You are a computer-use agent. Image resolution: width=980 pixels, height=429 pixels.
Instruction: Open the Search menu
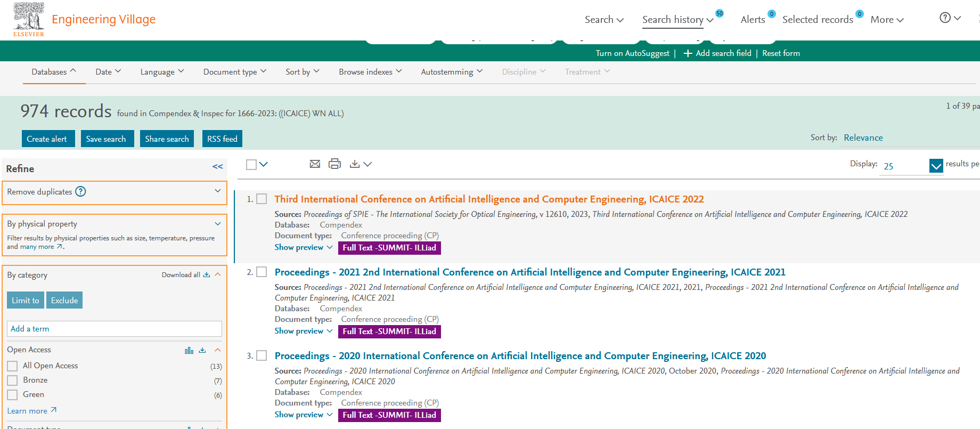pyautogui.click(x=604, y=20)
